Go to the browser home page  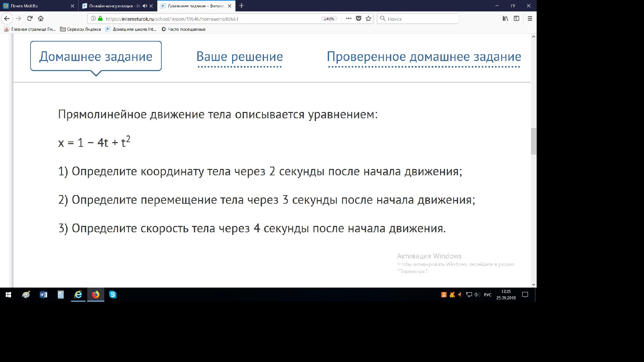(x=41, y=18)
